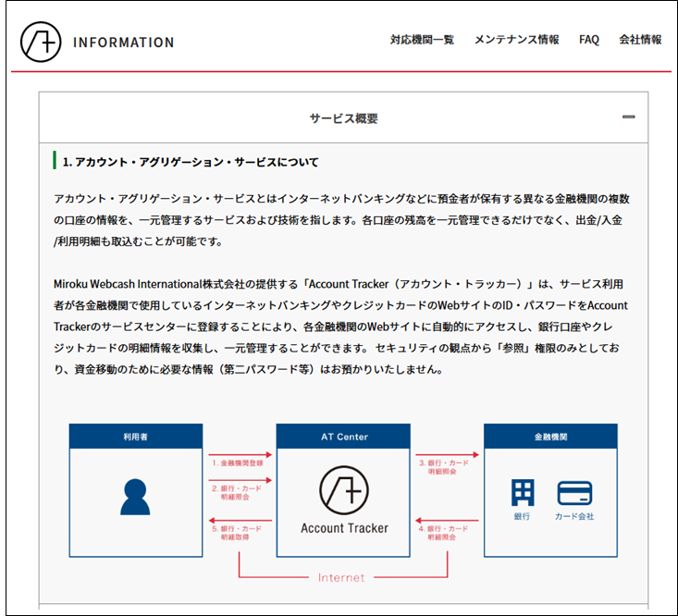Click the AT Center diagram box header
678x616 pixels.
[x=343, y=437]
